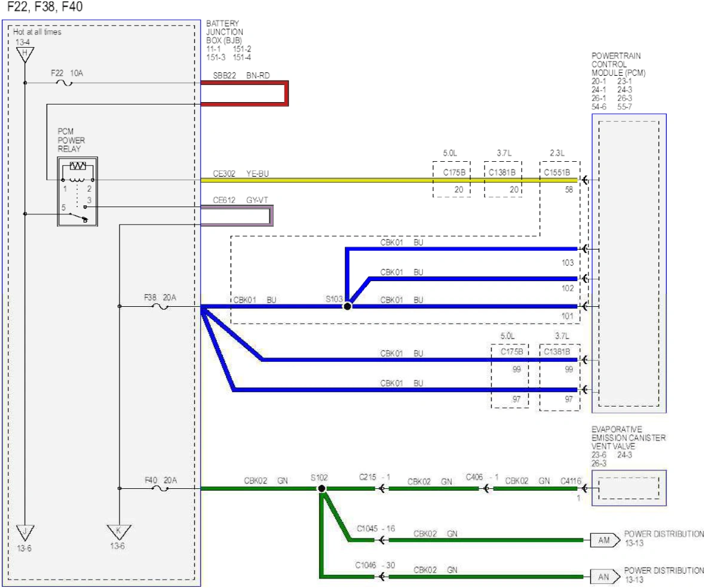Click the '13-6' reference under K symbol
The height and width of the screenshot is (588, 705).
click(x=117, y=546)
